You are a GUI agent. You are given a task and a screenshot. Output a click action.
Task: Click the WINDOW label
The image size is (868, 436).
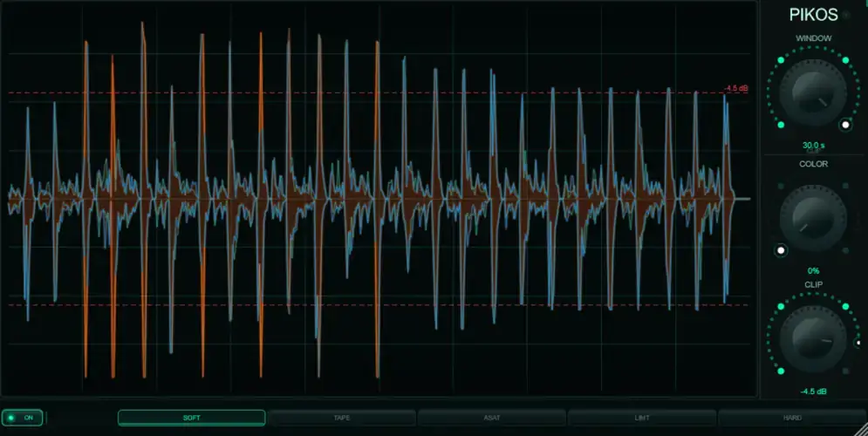pyautogui.click(x=813, y=38)
